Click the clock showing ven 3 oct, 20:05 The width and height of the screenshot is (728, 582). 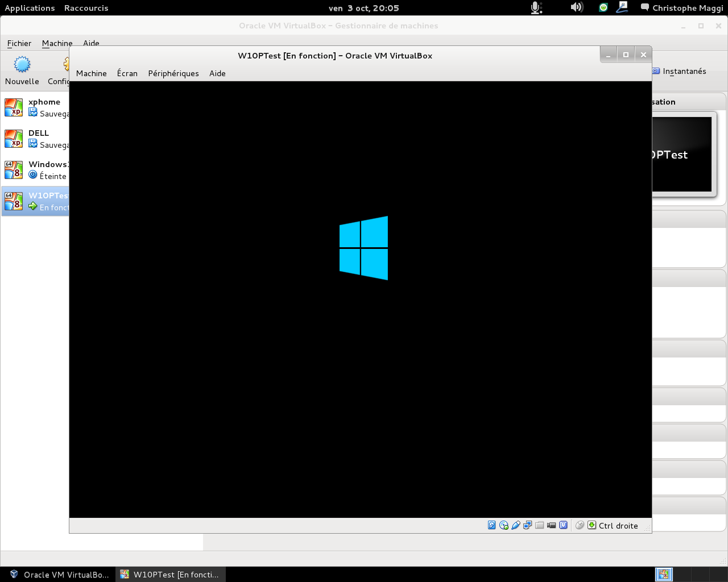(364, 8)
